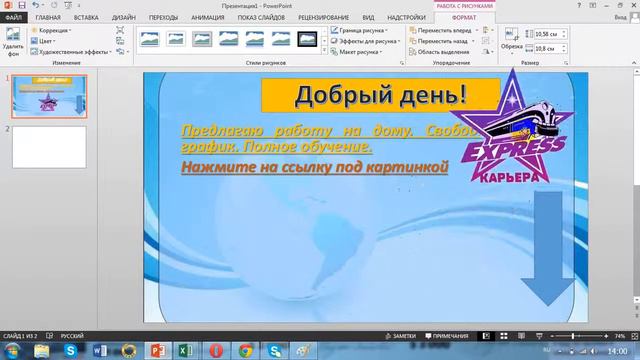Click the compress pictures icon
This screenshot has height=360, width=640.
point(120,30)
